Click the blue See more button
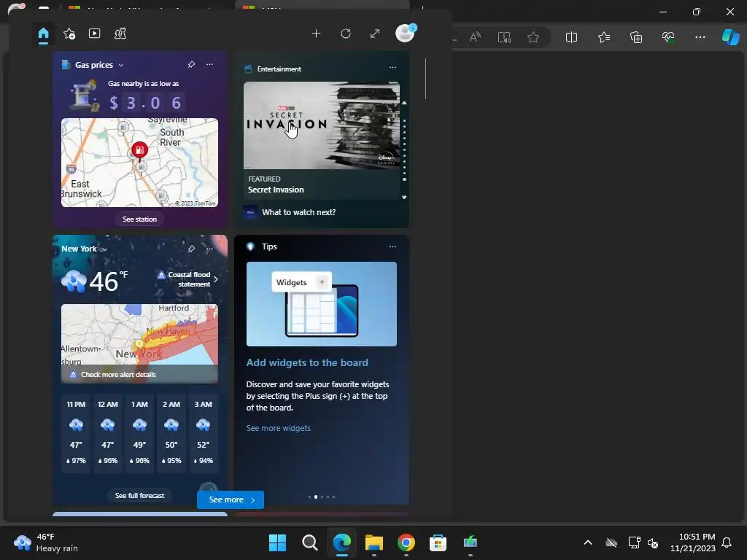This screenshot has height=560, width=747. [231, 499]
